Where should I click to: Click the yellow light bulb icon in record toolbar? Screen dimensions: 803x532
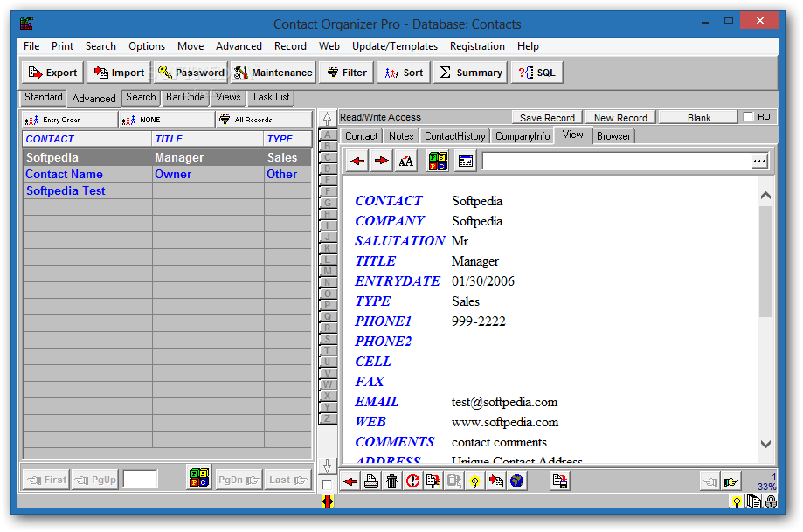475,481
